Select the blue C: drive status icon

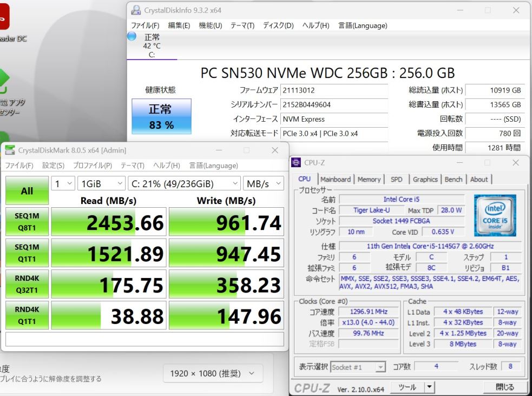(x=132, y=36)
